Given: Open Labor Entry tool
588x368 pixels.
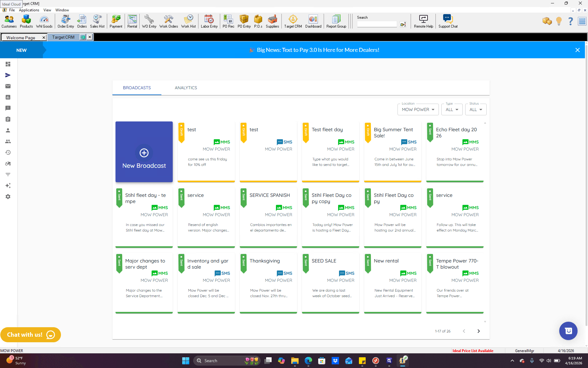Looking at the screenshot, I should pos(209,21).
